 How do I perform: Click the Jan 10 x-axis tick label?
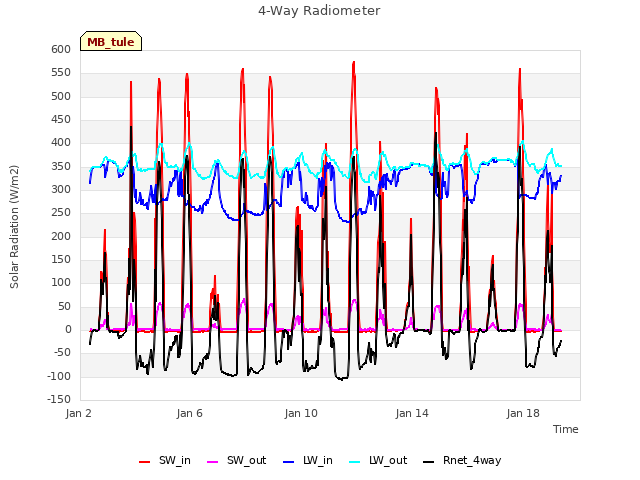coord(301,413)
